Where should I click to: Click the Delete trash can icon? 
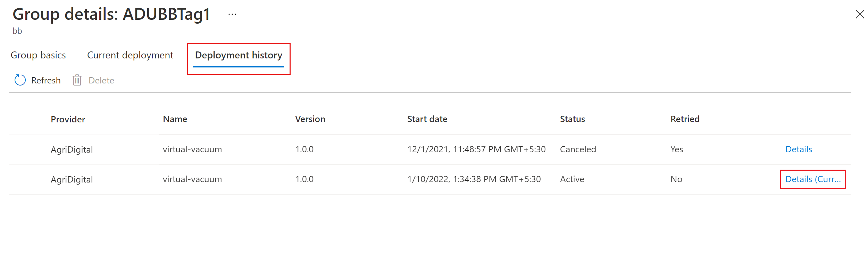point(77,80)
